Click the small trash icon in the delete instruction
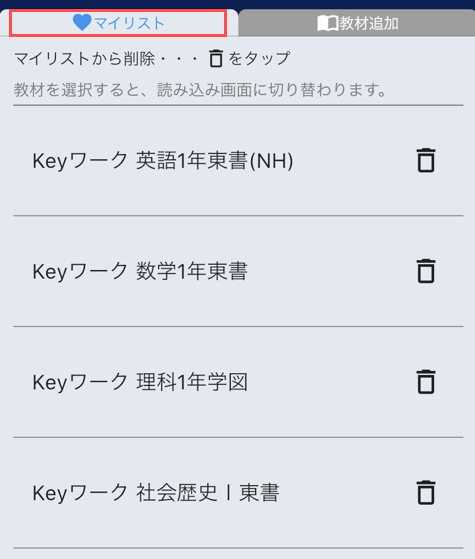Image resolution: width=475 pixels, height=559 pixels. [216, 58]
